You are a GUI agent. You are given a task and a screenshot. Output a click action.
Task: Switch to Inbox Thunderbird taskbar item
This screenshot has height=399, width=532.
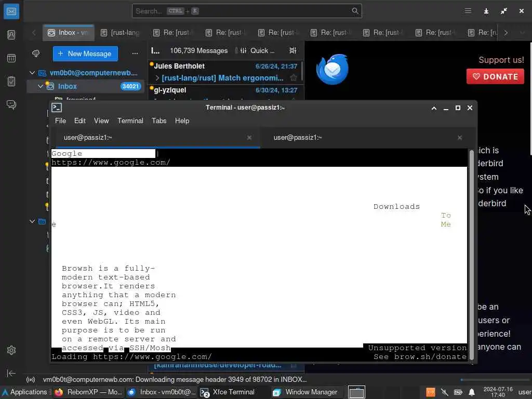coord(162,392)
